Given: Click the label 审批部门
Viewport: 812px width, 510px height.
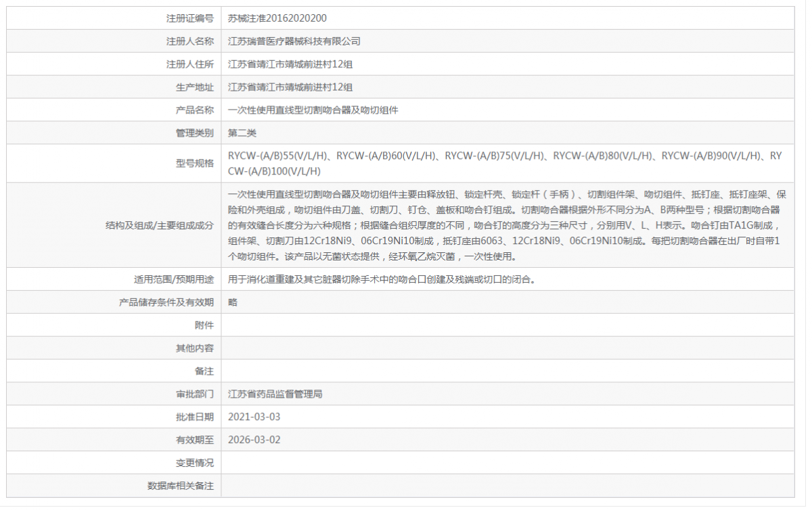Looking at the screenshot, I should point(195,394).
